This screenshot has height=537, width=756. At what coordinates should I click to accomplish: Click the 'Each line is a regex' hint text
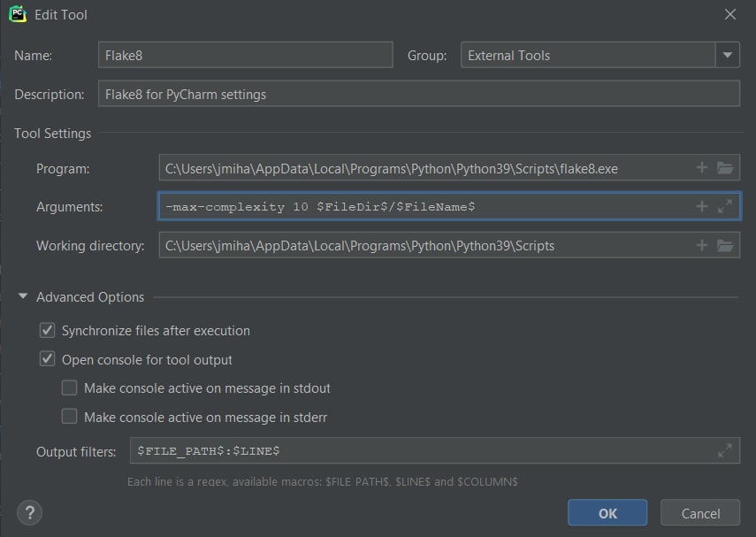tap(322, 481)
